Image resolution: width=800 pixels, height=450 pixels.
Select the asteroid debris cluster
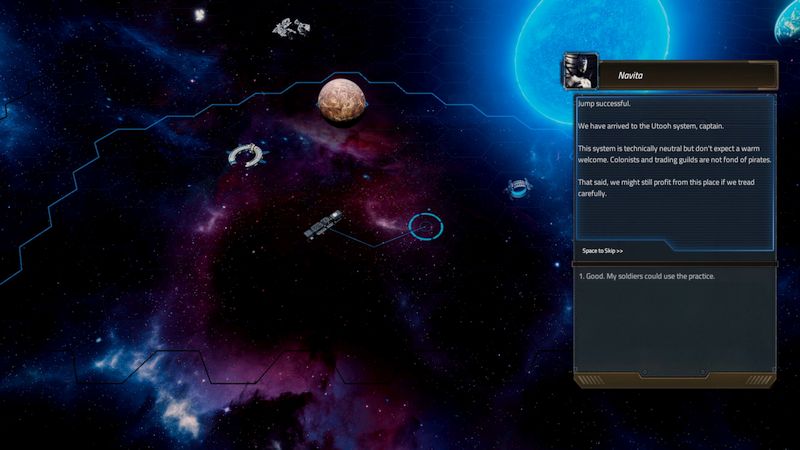coord(291,27)
